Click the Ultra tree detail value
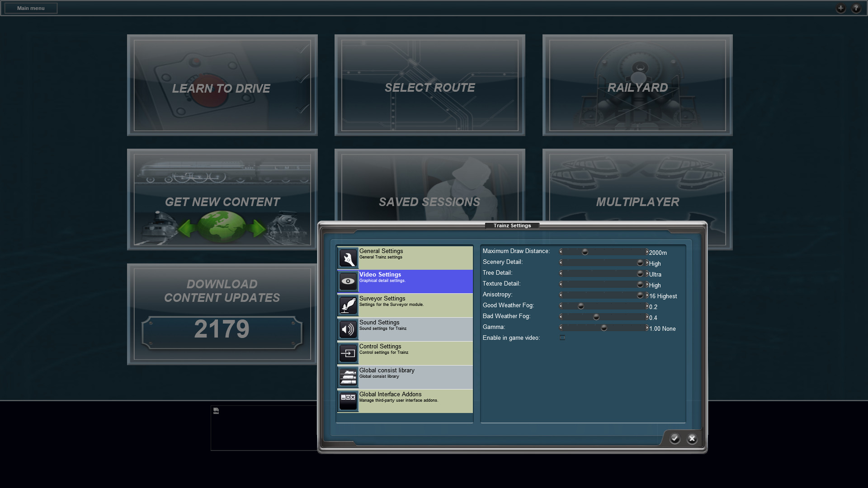The width and height of the screenshot is (868, 488). coord(655,274)
